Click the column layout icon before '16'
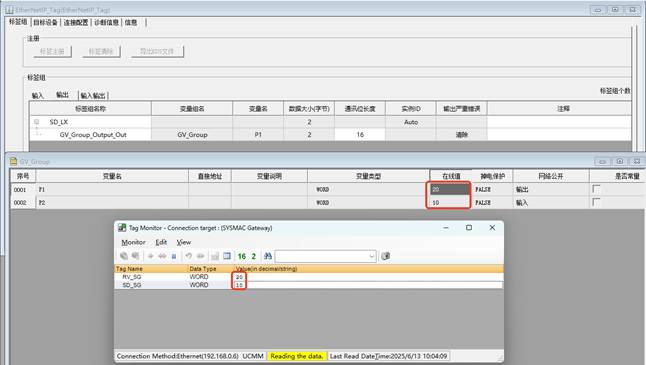 point(227,256)
